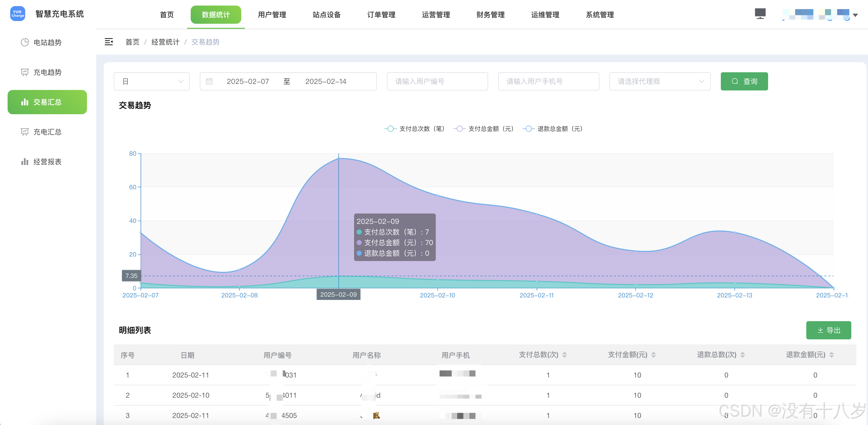Open 经营报表 via its bar chart icon
868x425 pixels.
[x=25, y=162]
